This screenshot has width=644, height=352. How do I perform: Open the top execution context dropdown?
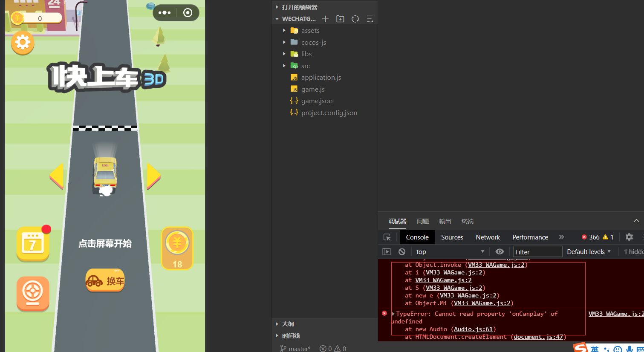451,252
